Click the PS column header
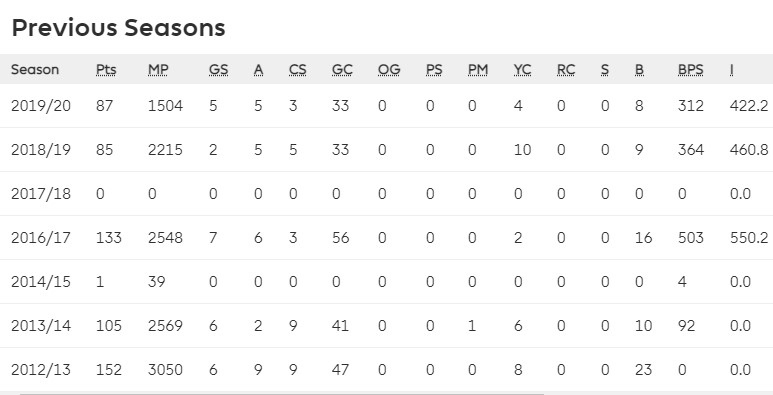 point(434,70)
